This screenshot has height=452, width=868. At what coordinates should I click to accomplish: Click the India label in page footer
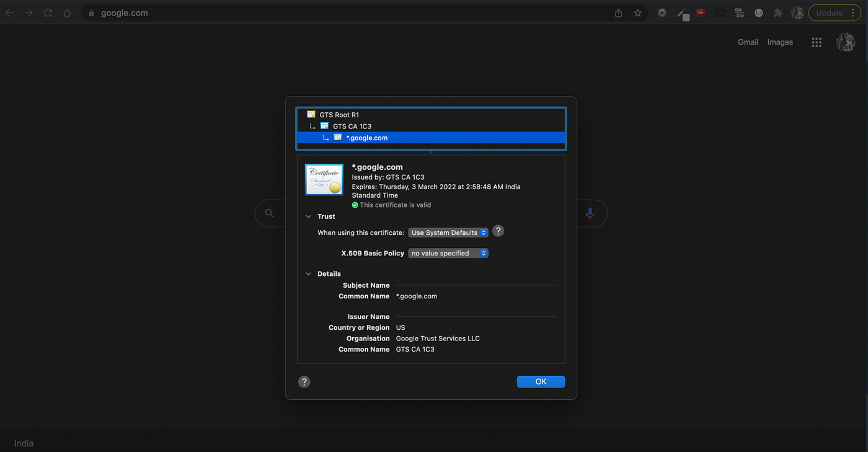[24, 443]
